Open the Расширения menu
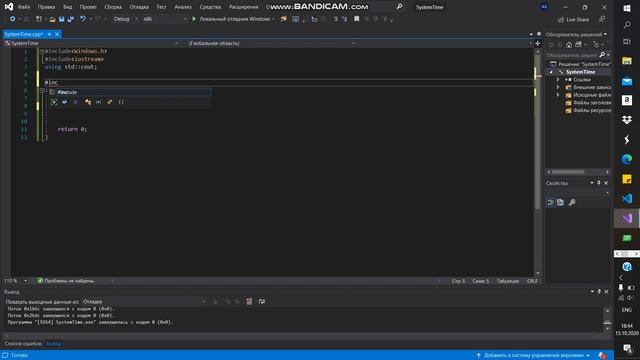This screenshot has height=360, width=640. (243, 7)
